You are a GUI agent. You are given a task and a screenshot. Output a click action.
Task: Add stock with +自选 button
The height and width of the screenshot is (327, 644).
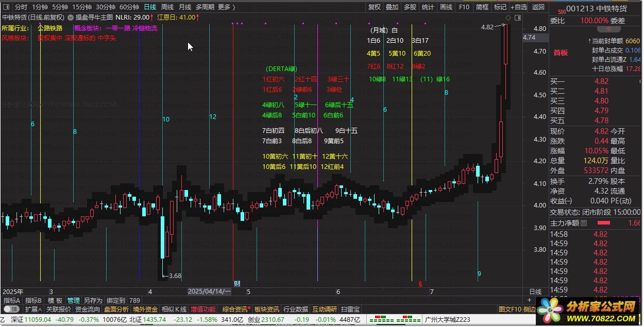click(519, 7)
